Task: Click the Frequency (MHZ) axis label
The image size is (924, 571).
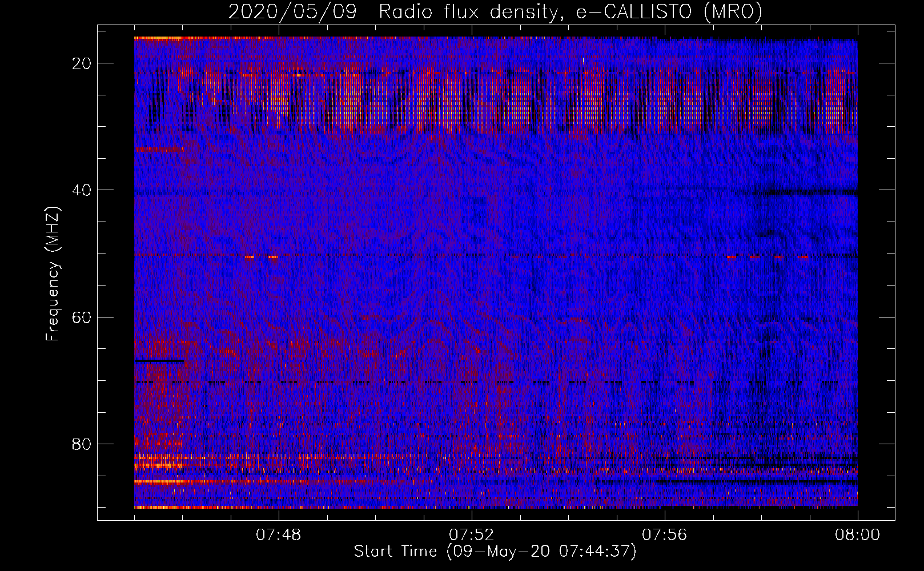Action: tap(53, 274)
